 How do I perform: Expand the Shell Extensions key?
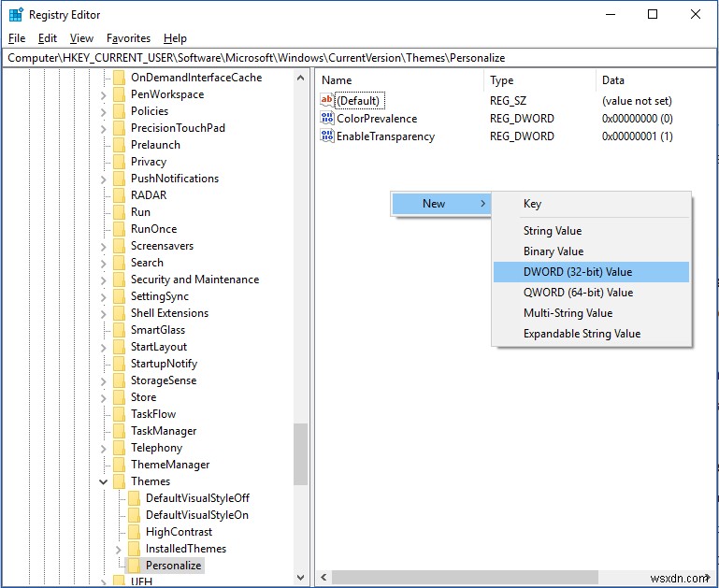point(104,314)
